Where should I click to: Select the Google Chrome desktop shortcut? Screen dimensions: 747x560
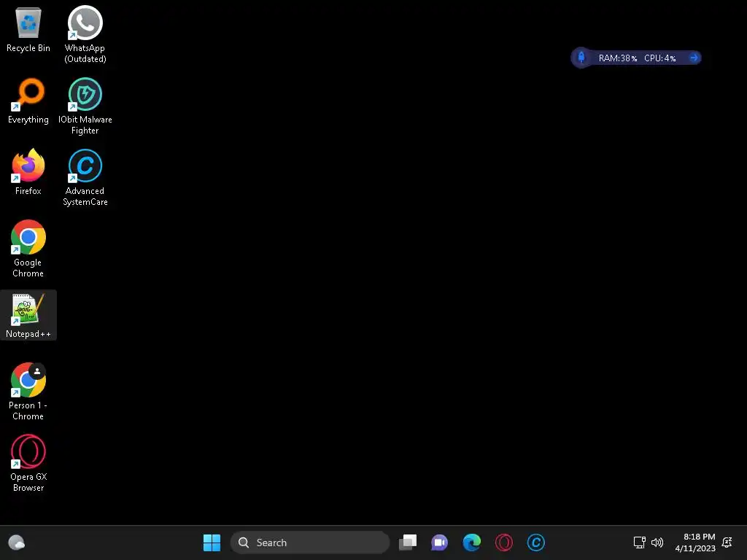(x=28, y=249)
